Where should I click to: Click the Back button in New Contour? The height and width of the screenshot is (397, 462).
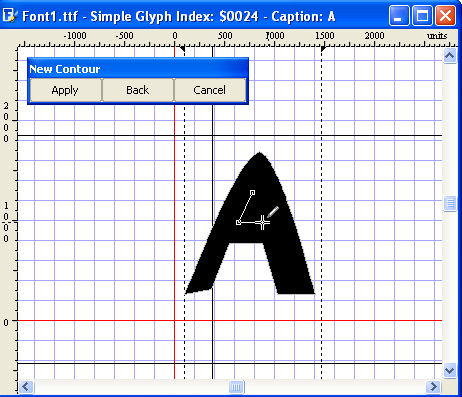point(138,90)
